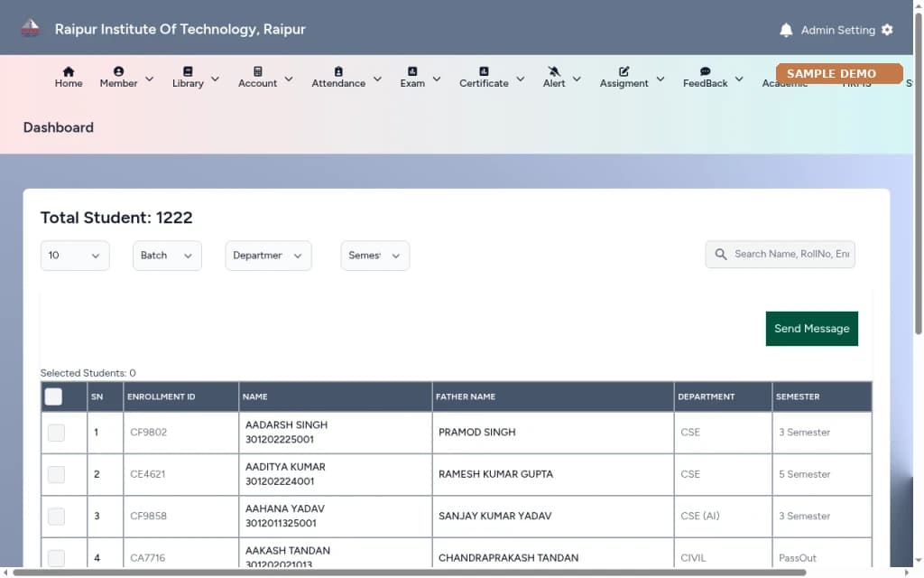Click the SAMPLE DEMO badge
This screenshot has height=578, width=924.
839,74
